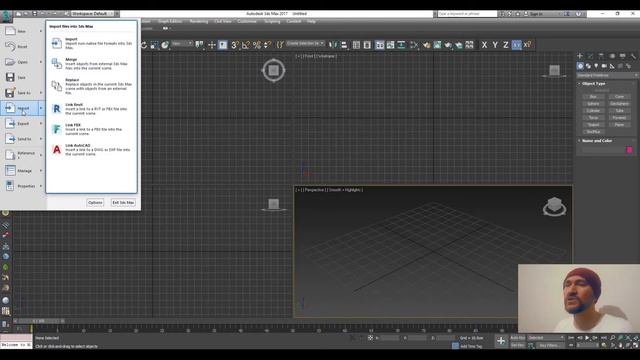
Task: Open the Customize menu
Action: [x=247, y=21]
